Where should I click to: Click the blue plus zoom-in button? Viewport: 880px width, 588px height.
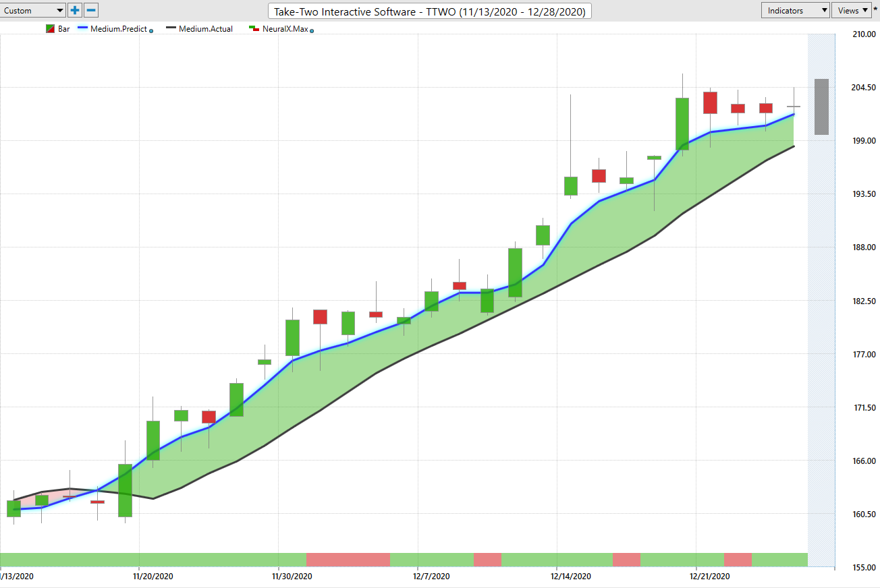pos(75,11)
